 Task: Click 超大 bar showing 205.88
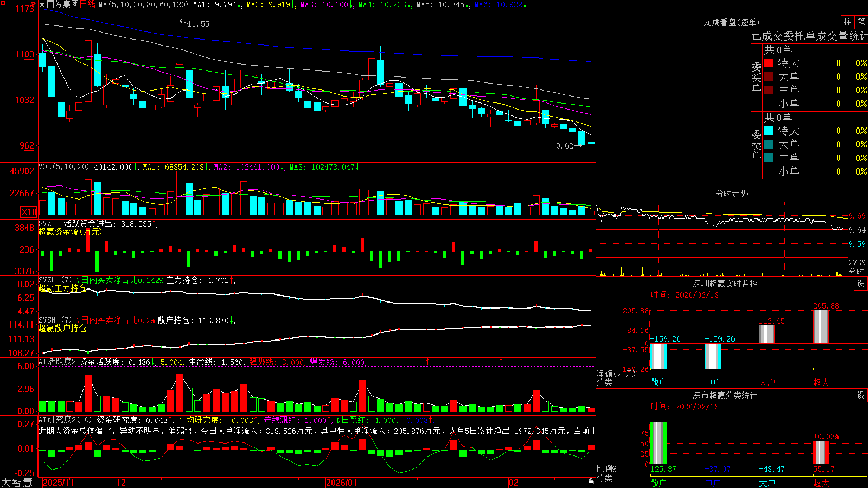tap(821, 327)
